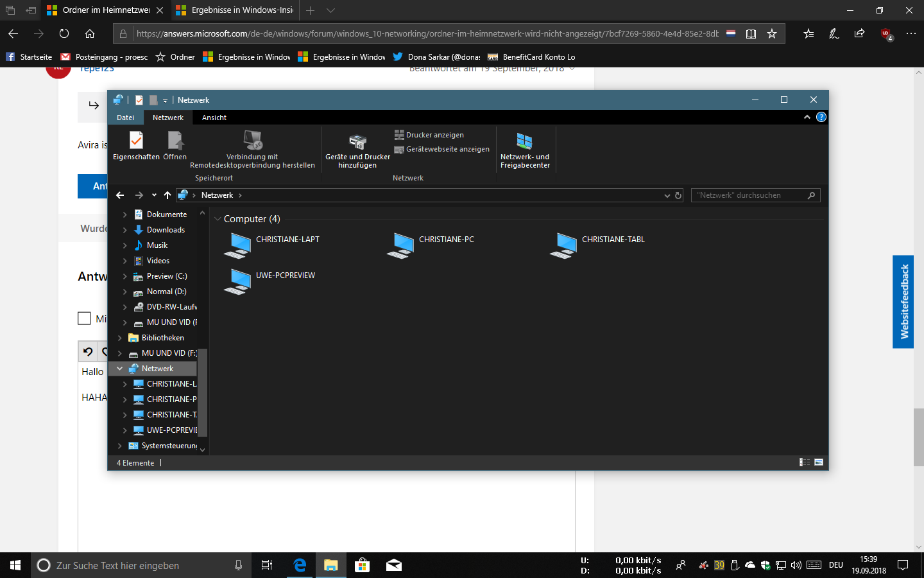Expand UWE-PCPREVIEW tree node
924x578 pixels.
[124, 430]
